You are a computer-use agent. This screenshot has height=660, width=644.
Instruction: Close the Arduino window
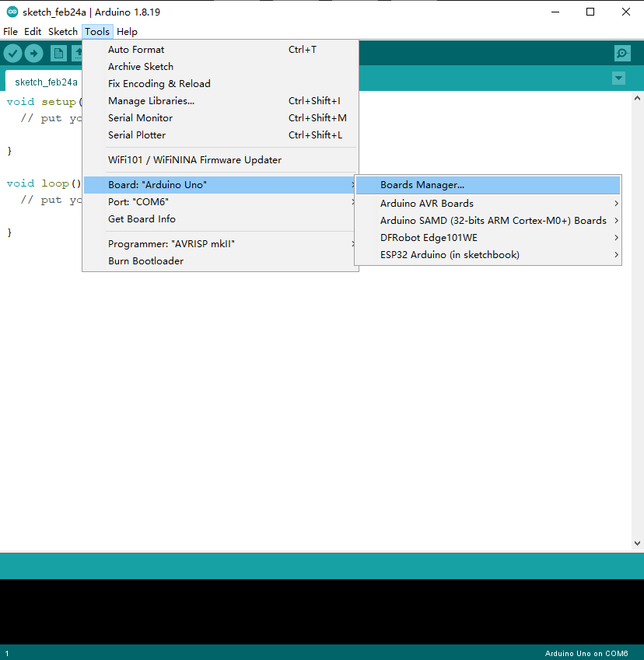point(626,12)
